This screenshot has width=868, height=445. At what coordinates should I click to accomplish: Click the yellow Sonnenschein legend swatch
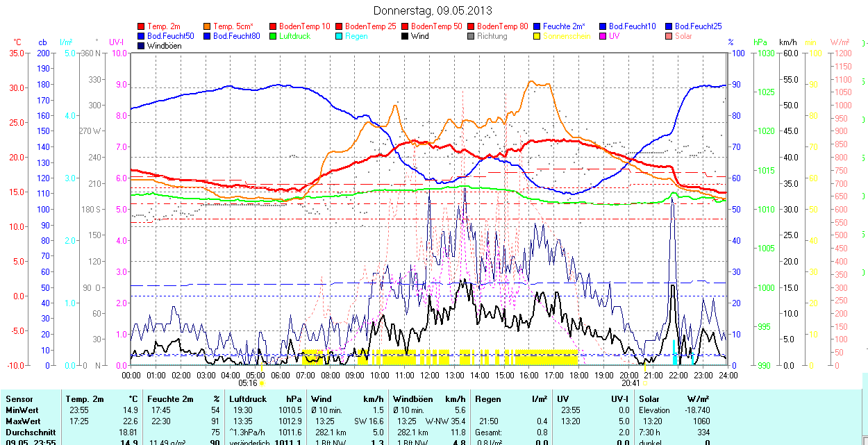(537, 36)
